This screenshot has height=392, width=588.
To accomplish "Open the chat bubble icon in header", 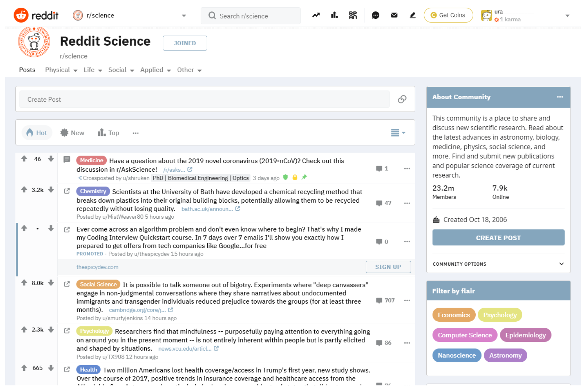I will (376, 15).
